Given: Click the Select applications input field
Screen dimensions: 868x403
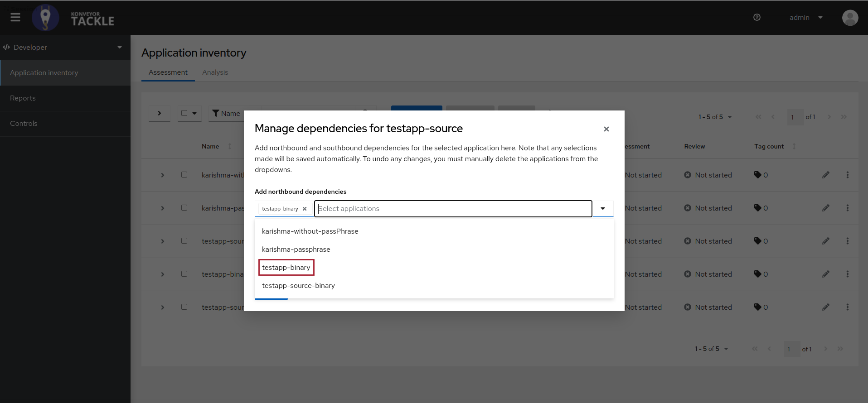Looking at the screenshot, I should coord(453,209).
